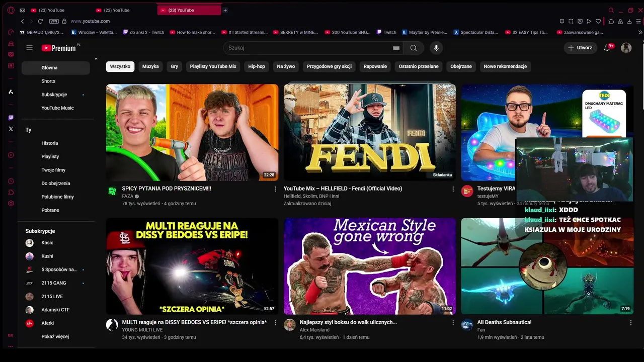This screenshot has height=362, width=644.
Task: Play the Mexican Style gone wrong thumbnail
Action: point(370,266)
